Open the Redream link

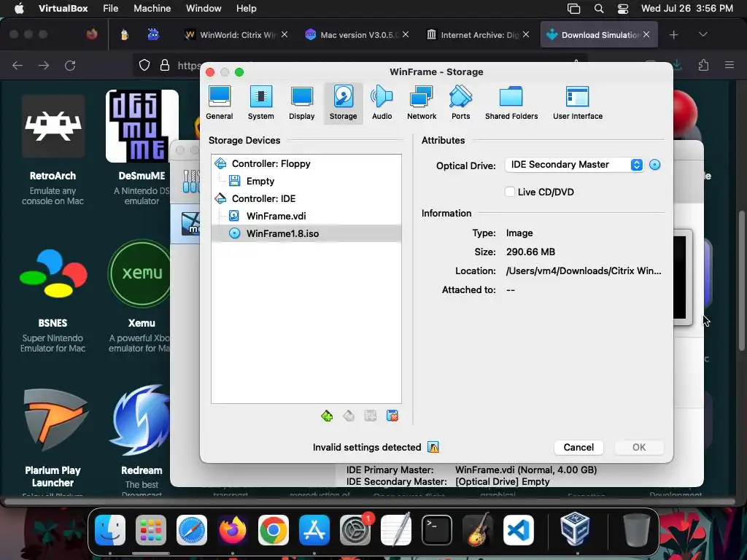pos(141,440)
